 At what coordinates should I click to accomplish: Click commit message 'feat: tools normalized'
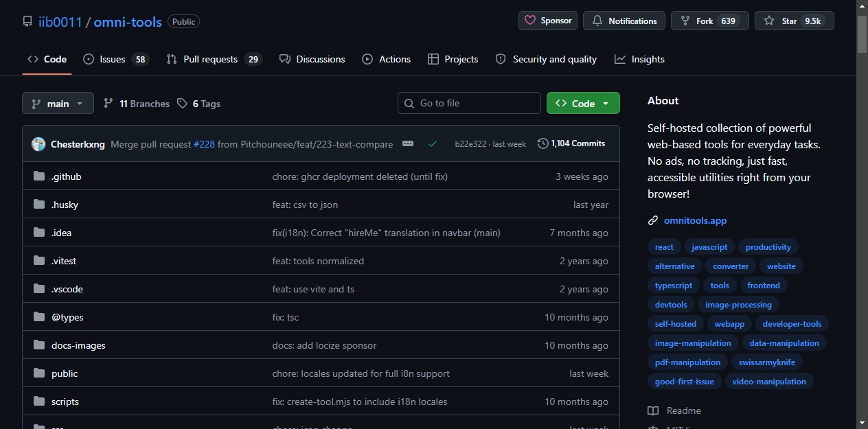[318, 261]
